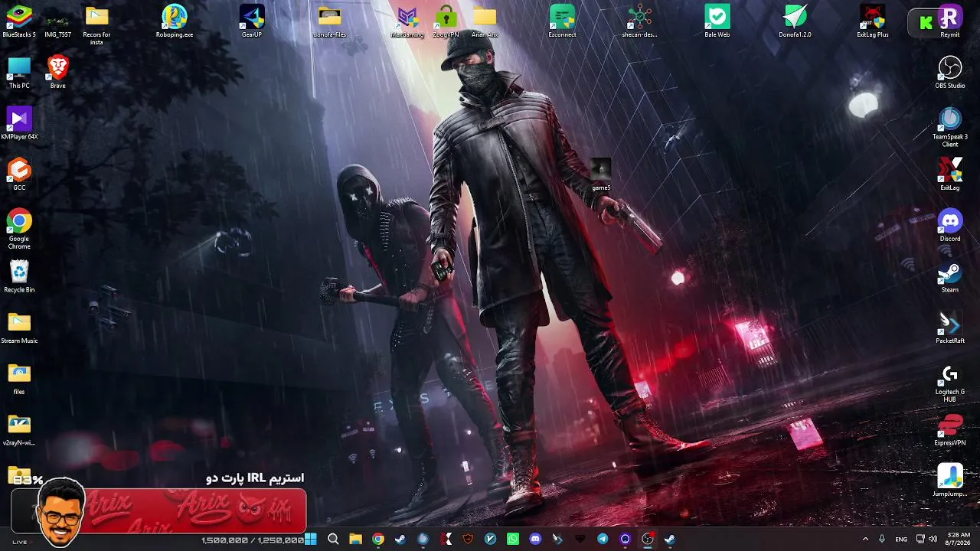Select the donofa-files folder
This screenshot has width=980, height=551.
point(329,21)
